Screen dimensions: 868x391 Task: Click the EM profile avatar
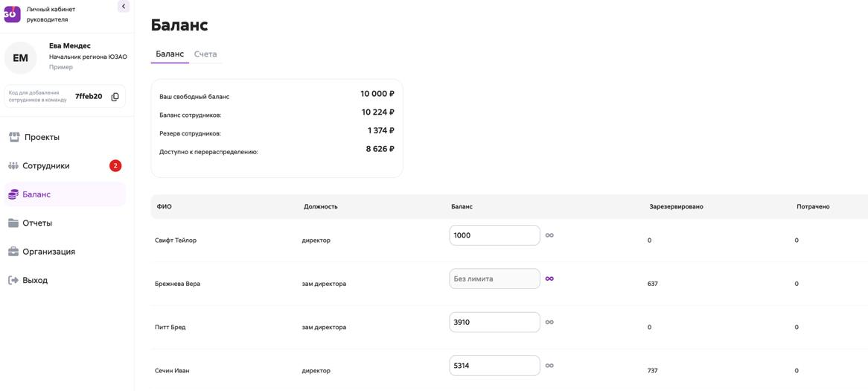pyautogui.click(x=21, y=57)
